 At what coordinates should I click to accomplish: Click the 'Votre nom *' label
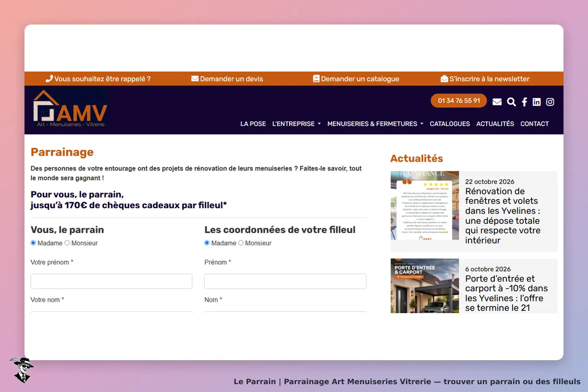click(x=48, y=300)
